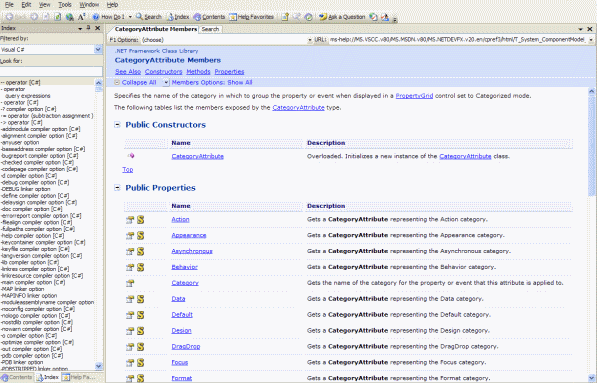597x383 pixels.
Task: Open Contents from the toolbar
Action: 209,17
